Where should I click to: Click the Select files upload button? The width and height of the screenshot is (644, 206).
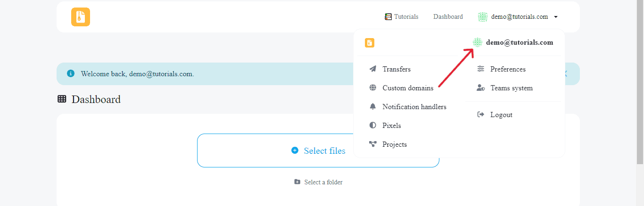(x=318, y=151)
